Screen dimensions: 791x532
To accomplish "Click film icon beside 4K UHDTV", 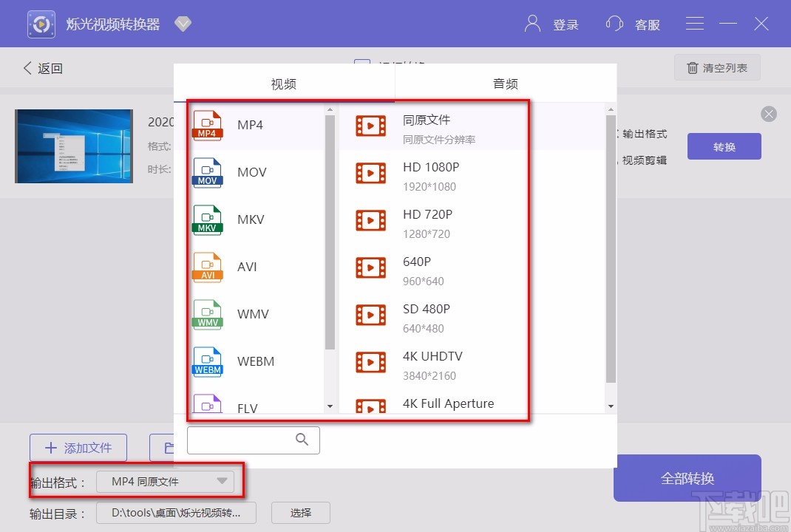I will point(371,362).
